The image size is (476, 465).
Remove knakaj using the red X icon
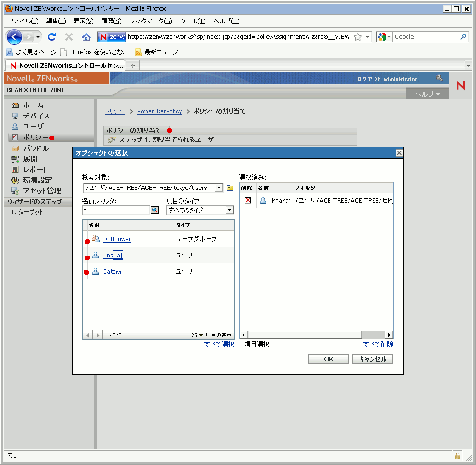pos(248,200)
